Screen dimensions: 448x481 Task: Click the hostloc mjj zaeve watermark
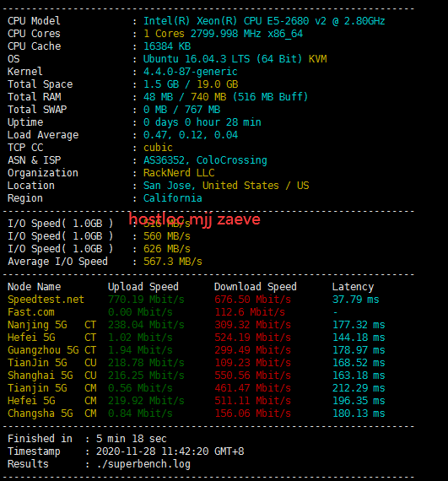(194, 219)
